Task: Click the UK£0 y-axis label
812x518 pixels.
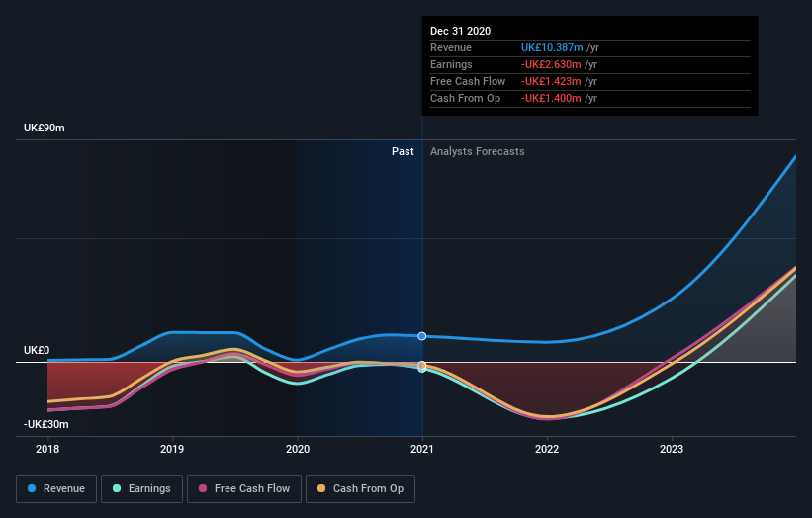Action: tap(37, 350)
